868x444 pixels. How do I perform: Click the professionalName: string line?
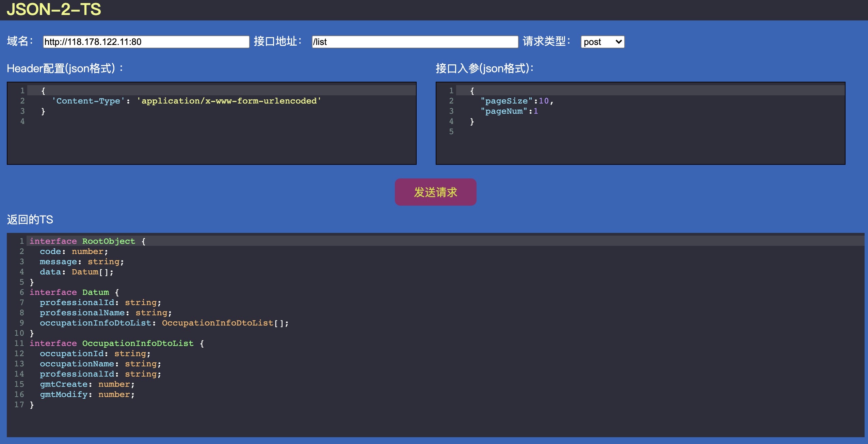tap(105, 313)
